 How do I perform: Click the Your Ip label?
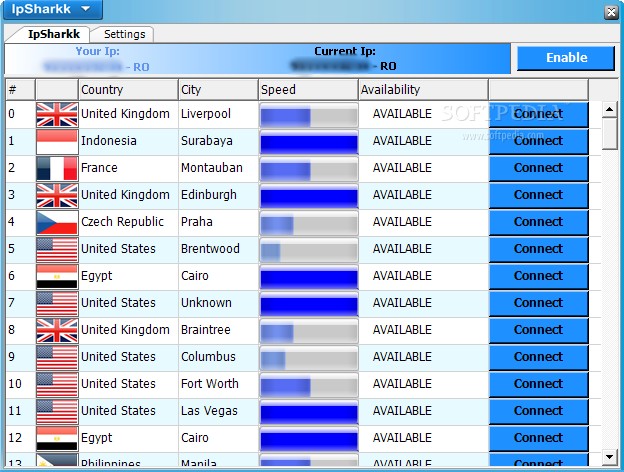pos(98,51)
